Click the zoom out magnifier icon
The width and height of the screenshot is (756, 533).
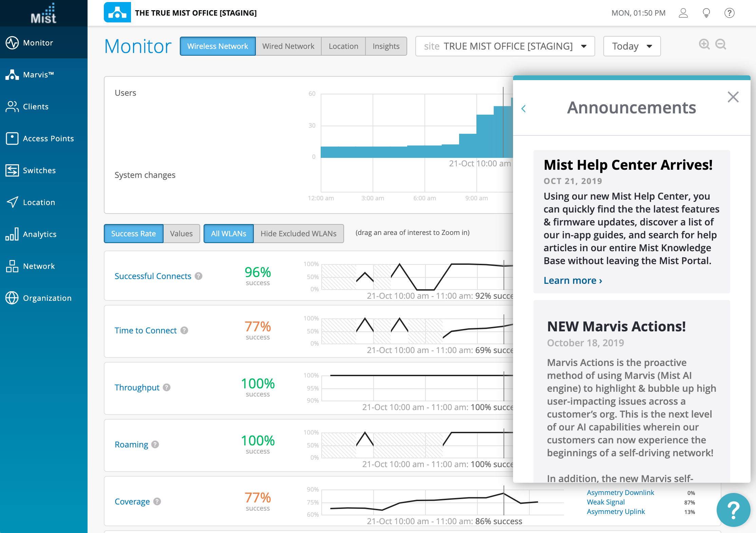(x=720, y=44)
